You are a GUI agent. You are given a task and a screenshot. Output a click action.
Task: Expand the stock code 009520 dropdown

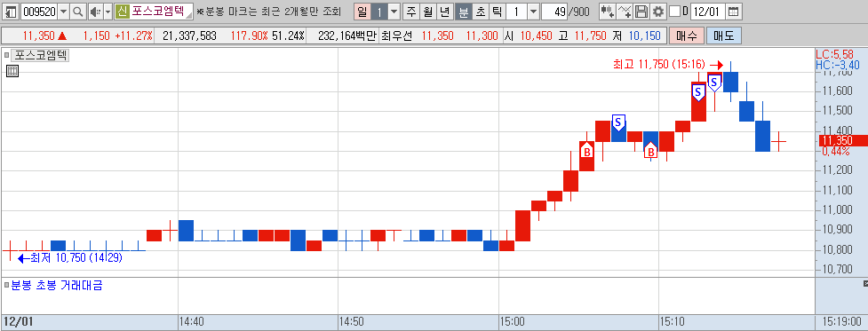click(64, 11)
